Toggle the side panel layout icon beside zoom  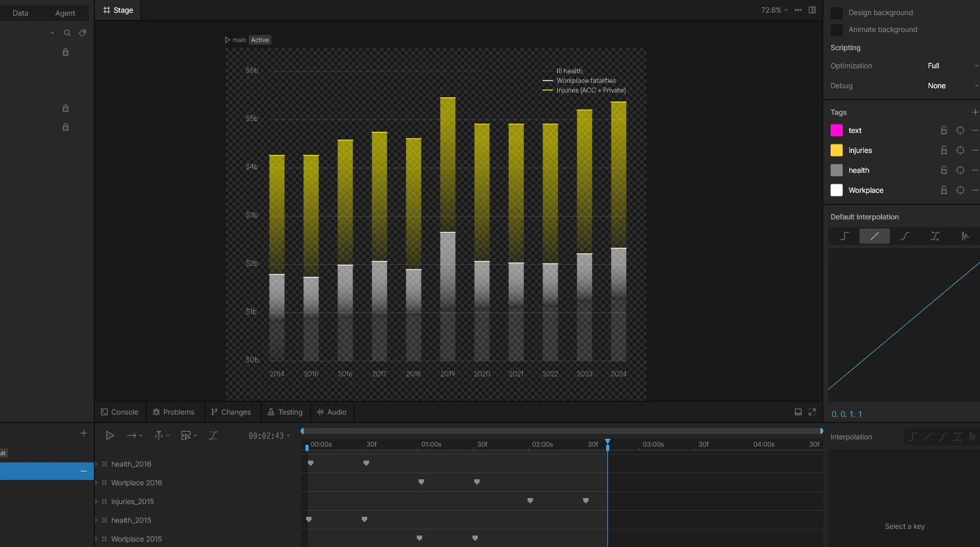(812, 10)
